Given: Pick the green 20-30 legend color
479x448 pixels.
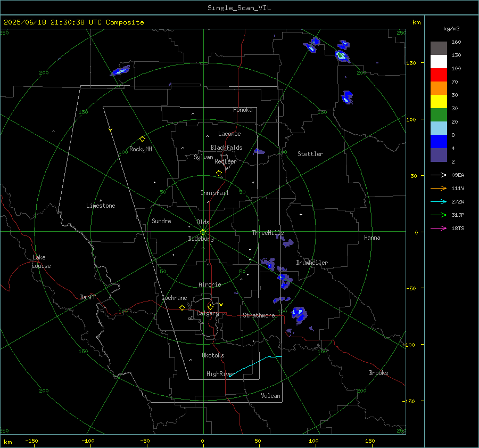Looking at the screenshot, I should tap(439, 115).
